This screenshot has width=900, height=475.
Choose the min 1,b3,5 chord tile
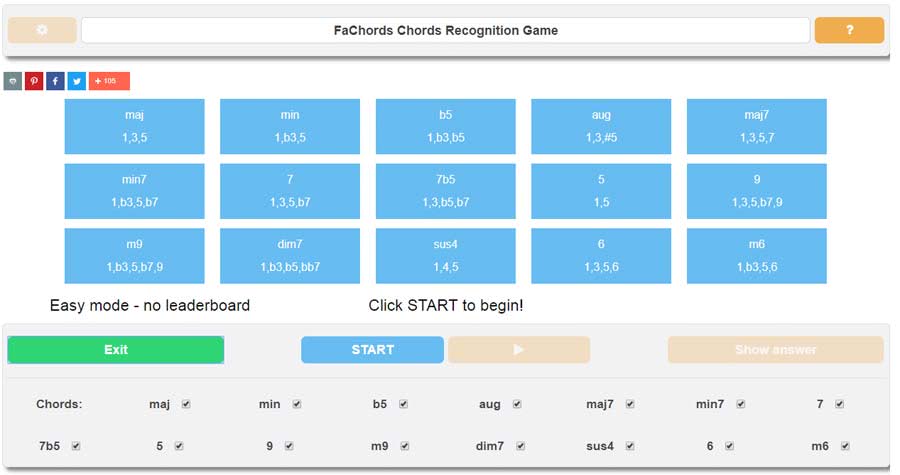coord(290,126)
